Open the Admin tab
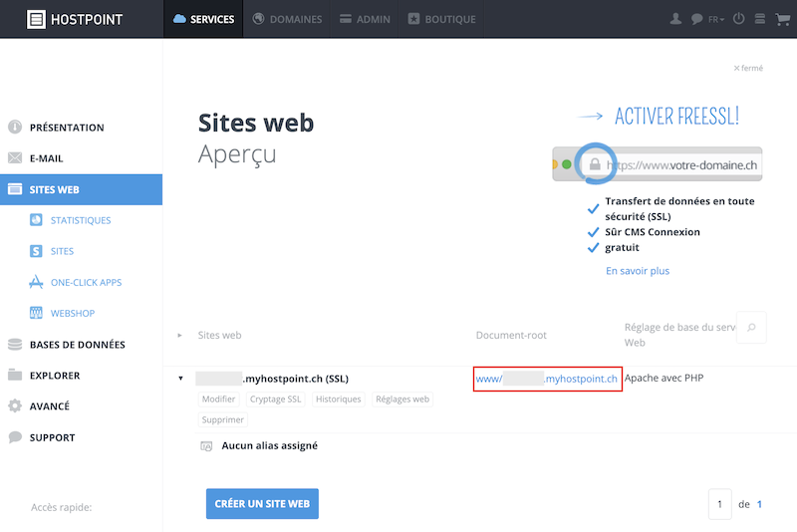Screen dimensions: 797x532 (365, 19)
